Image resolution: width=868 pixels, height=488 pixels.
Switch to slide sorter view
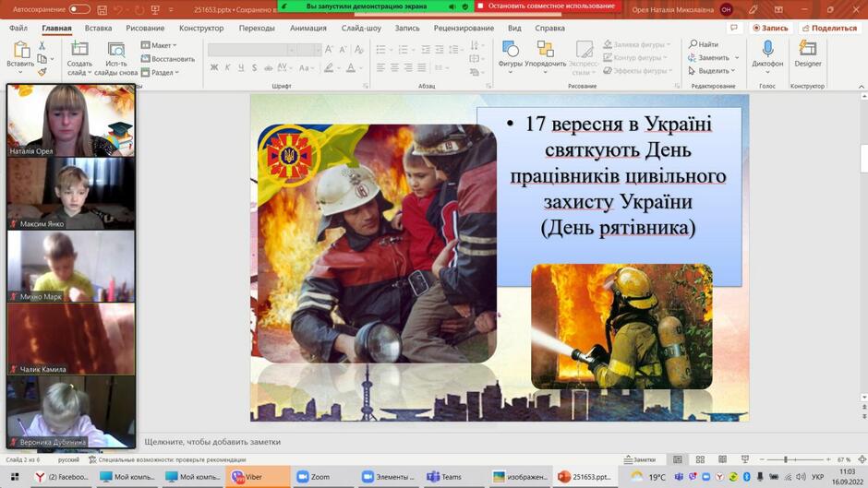[700, 459]
